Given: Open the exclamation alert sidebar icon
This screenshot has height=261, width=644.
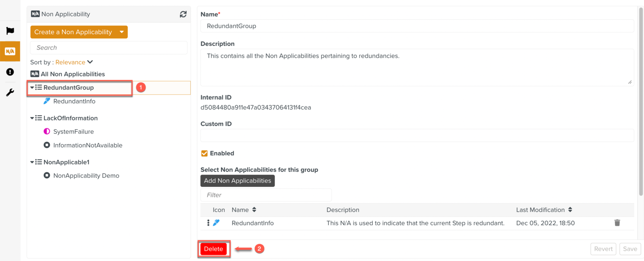Looking at the screenshot, I should (x=10, y=72).
